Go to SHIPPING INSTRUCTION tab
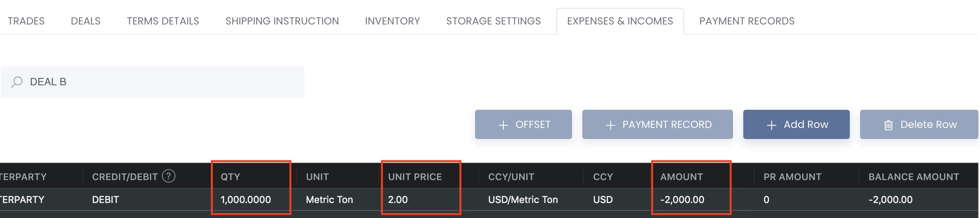980x218 pixels. click(x=282, y=21)
